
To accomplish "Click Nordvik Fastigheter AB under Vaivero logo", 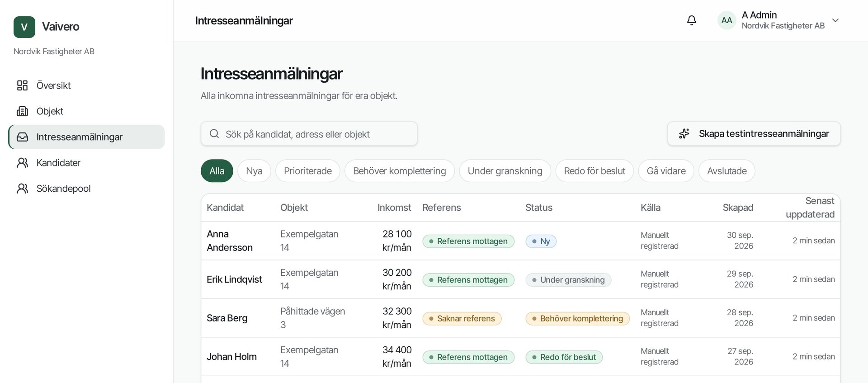I will [54, 52].
